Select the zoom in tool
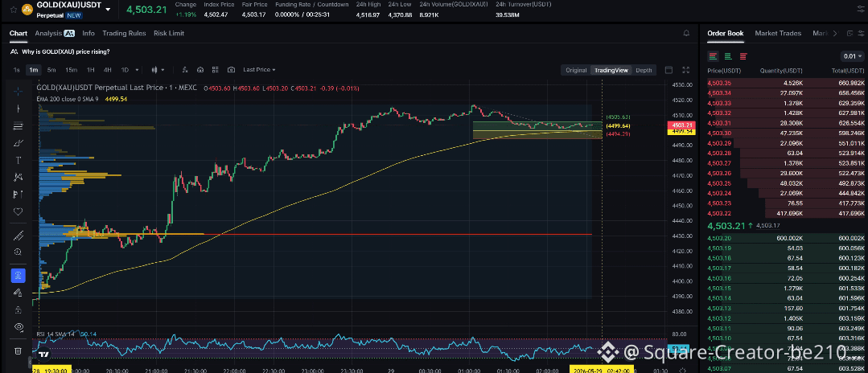 coord(19,252)
